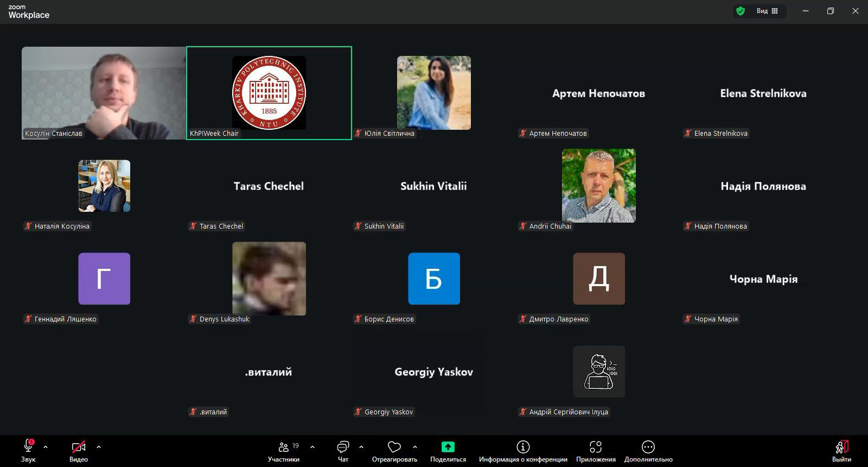The height and width of the screenshot is (467, 868).
Task: Expand video options arrow next to camera
Action: 99,447
